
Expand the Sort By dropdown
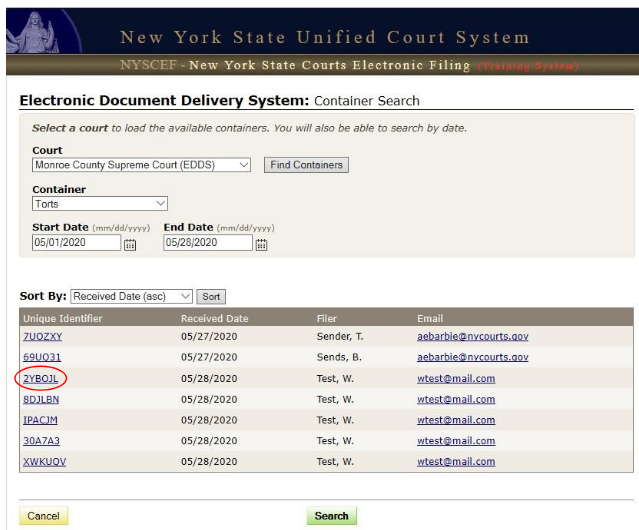131,296
